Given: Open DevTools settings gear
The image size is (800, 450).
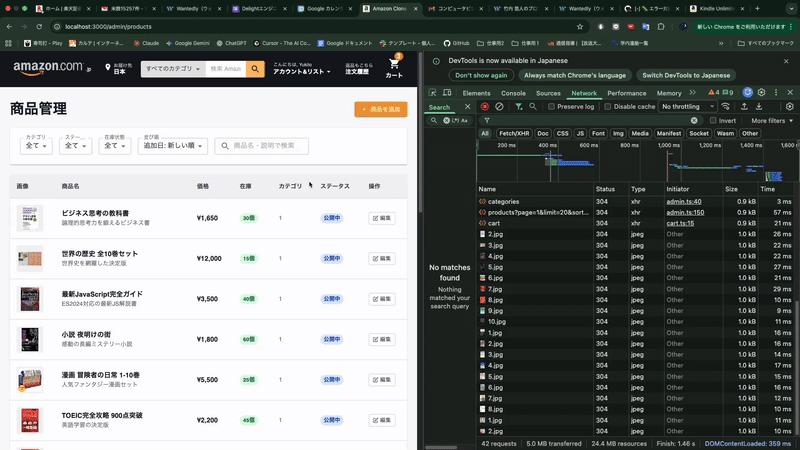Looking at the screenshot, I should click(761, 93).
